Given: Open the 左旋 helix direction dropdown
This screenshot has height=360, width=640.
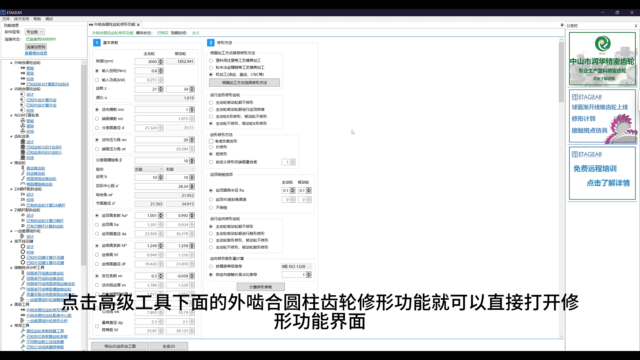Looking at the screenshot, I should pos(149,169).
